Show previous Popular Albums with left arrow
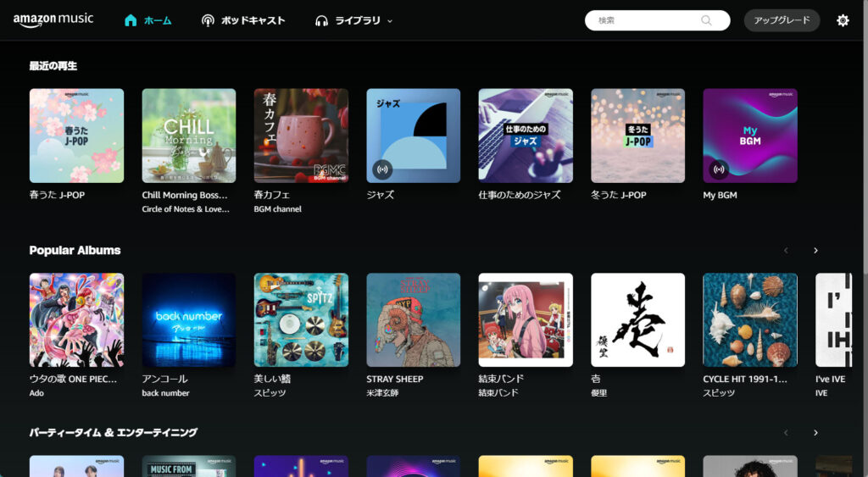Screen dimensions: 868x477 [786, 251]
